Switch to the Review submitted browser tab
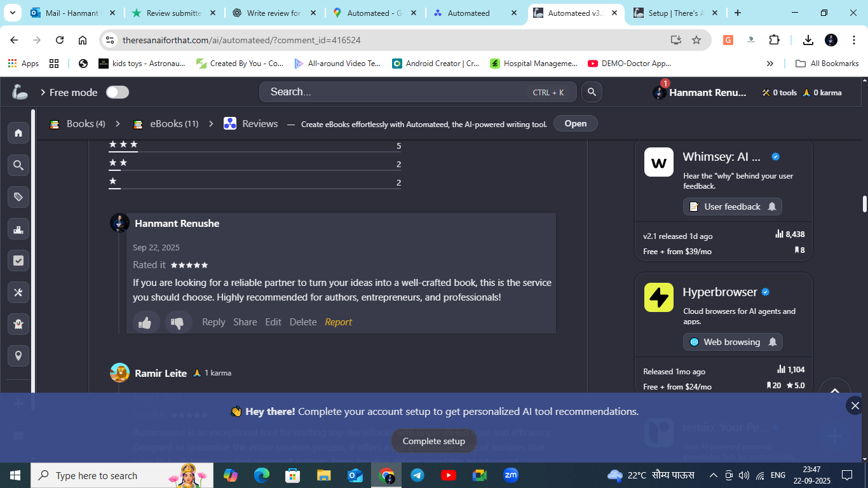 click(x=173, y=13)
